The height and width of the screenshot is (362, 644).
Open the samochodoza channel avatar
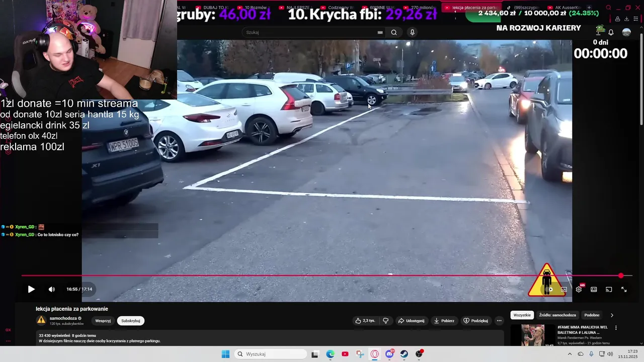coord(41,320)
